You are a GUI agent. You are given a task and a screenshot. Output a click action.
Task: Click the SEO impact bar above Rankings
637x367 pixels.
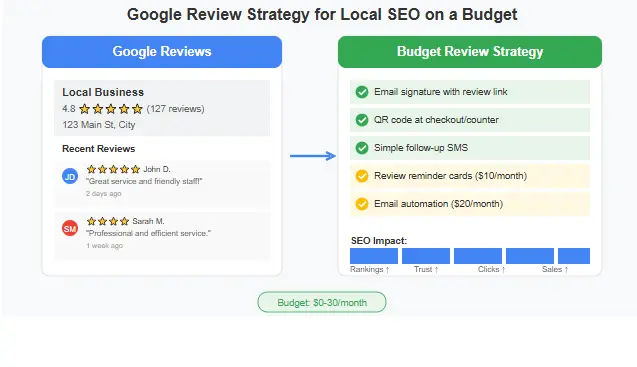coord(374,256)
